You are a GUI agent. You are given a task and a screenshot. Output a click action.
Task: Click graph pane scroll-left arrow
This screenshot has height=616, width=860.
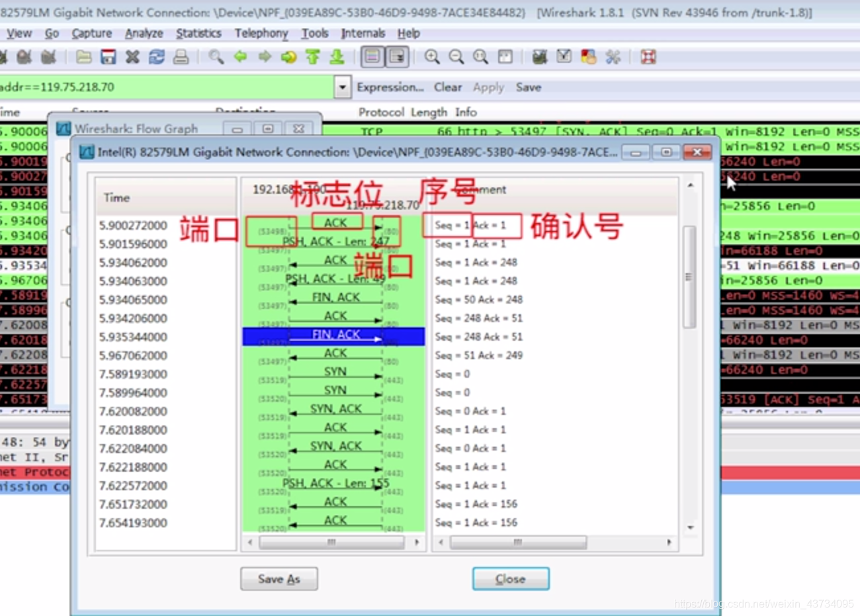249,542
